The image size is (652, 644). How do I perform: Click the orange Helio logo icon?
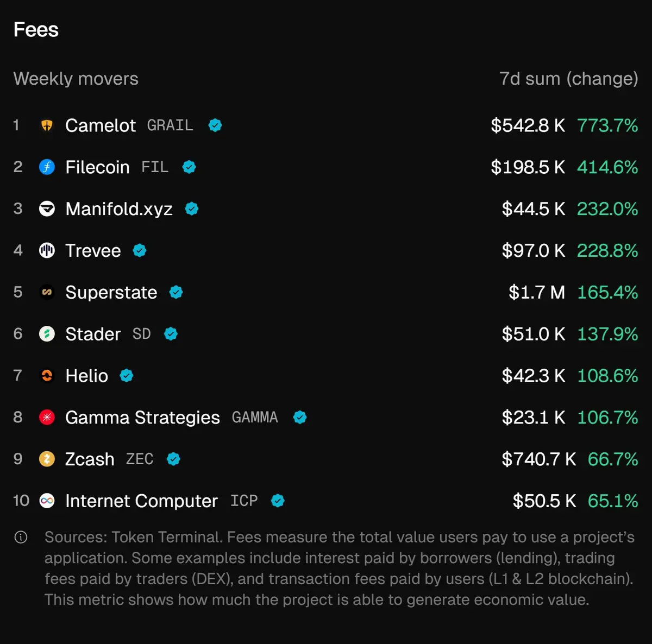47,376
